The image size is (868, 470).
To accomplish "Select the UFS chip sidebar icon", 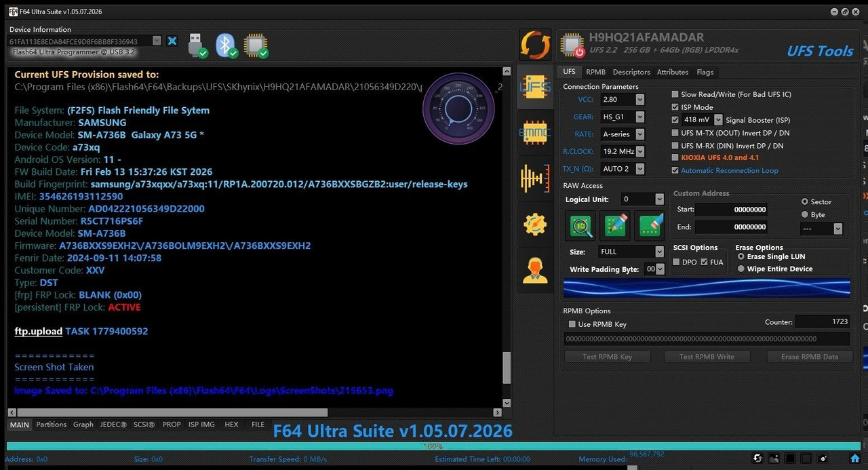I will [x=535, y=87].
